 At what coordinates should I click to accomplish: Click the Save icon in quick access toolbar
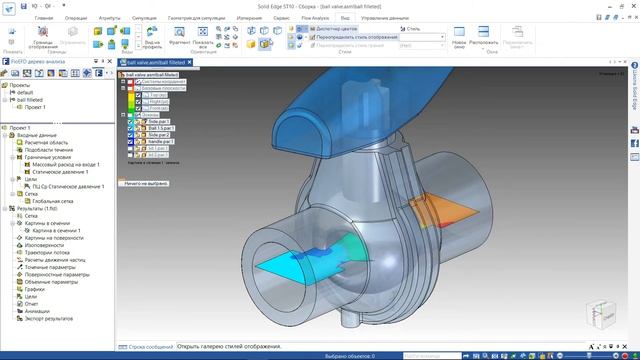[x=23, y=6]
